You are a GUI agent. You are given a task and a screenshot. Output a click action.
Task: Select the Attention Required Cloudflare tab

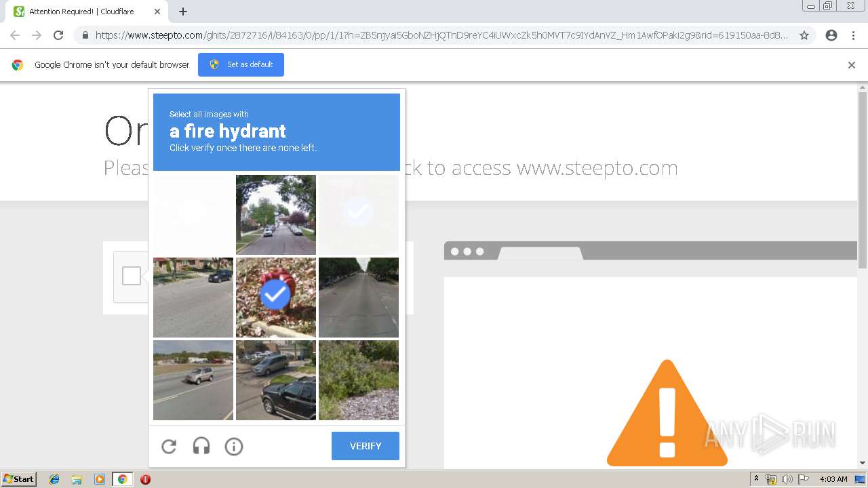click(x=87, y=12)
